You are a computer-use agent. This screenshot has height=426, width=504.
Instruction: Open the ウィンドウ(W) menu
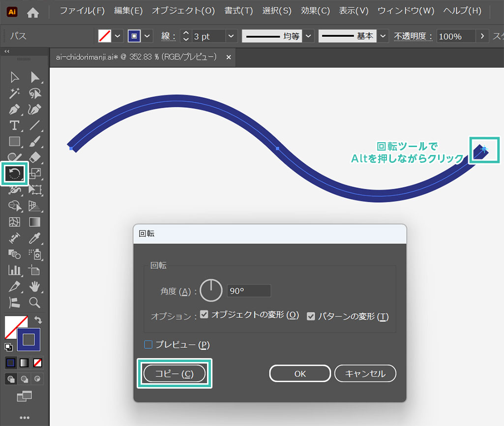point(406,11)
